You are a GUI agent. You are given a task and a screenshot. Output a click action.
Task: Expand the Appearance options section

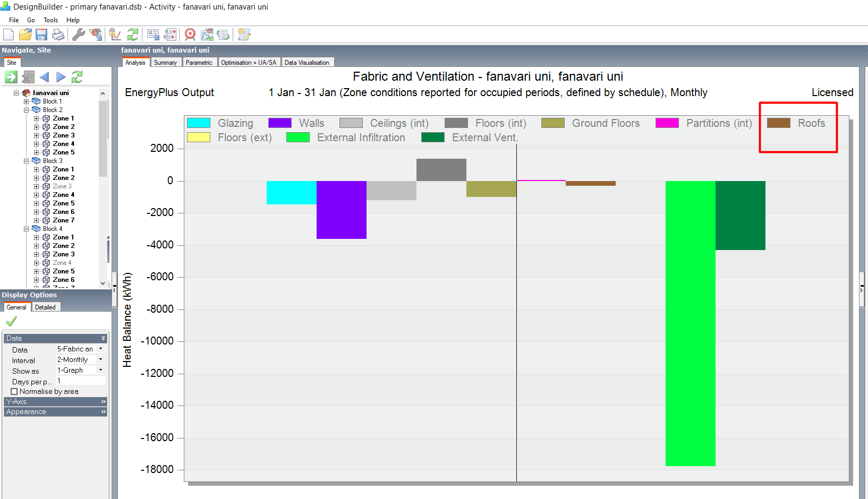pyautogui.click(x=55, y=411)
